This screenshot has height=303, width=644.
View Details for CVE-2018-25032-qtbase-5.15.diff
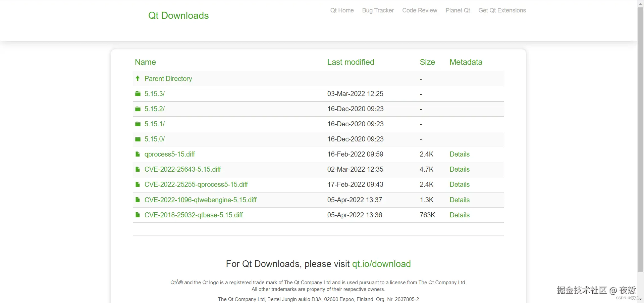click(460, 215)
